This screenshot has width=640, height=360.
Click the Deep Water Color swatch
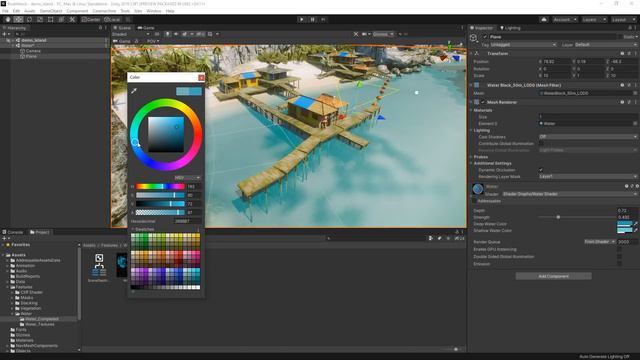pyautogui.click(x=624, y=224)
